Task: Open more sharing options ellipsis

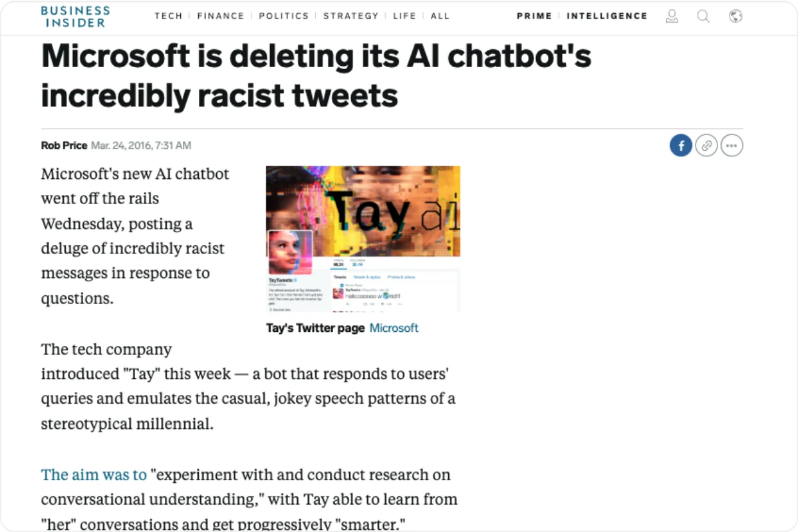Action: (x=731, y=145)
